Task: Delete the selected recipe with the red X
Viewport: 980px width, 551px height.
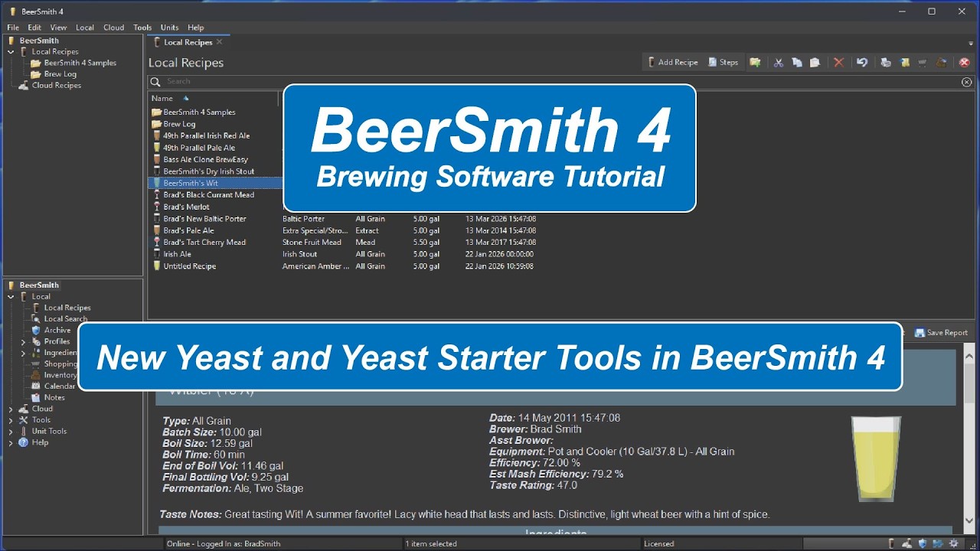Action: [x=838, y=63]
